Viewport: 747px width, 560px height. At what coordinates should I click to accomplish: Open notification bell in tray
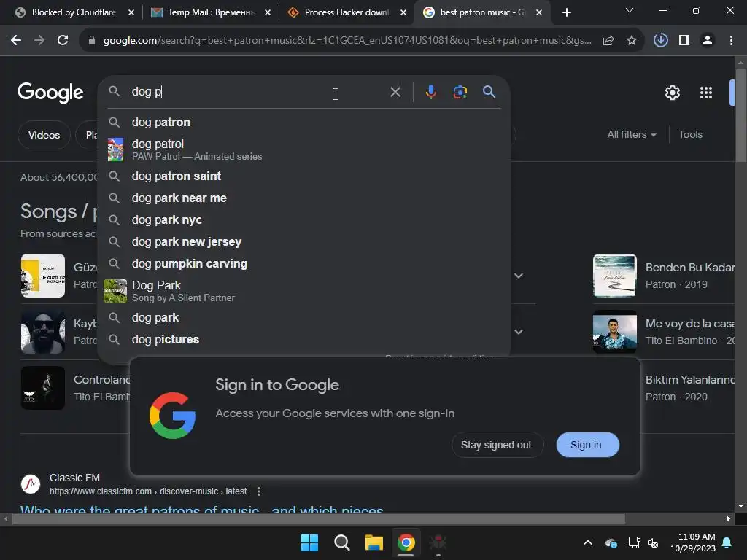[x=727, y=542]
